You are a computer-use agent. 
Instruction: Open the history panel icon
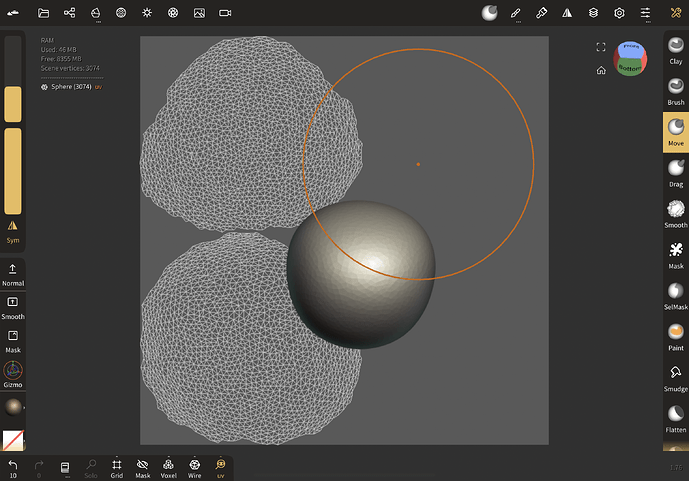point(65,468)
